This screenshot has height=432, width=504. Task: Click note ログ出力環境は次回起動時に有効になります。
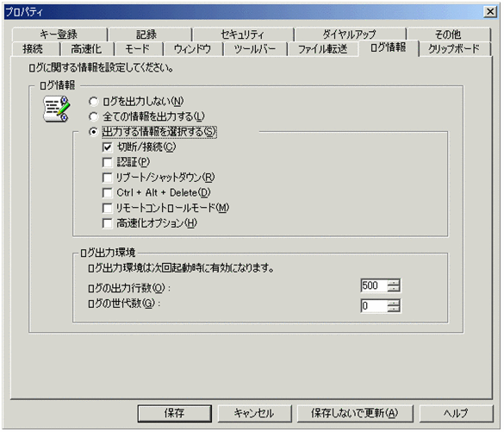181,267
